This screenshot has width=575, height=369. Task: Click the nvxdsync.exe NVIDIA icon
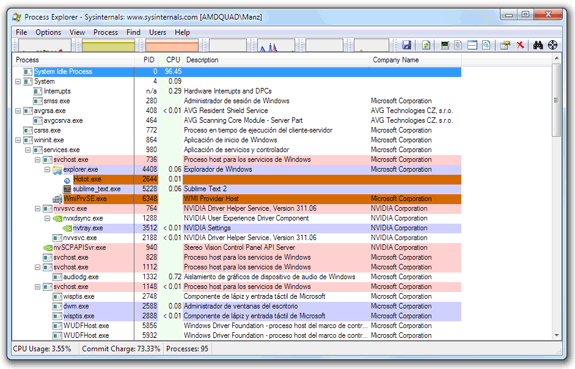click(x=58, y=219)
